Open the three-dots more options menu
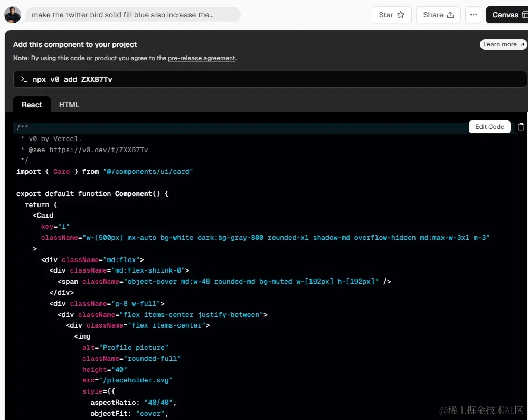Screen dimensions: 528x420 [473, 15]
